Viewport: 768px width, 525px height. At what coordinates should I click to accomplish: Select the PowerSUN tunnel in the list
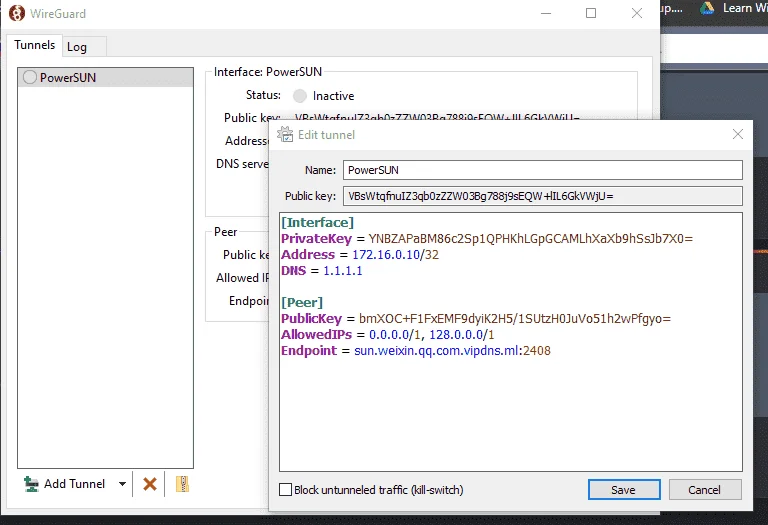[105, 77]
